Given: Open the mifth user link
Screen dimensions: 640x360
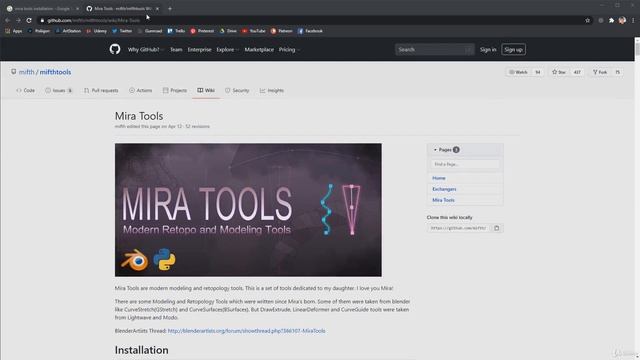Looking at the screenshot, I should point(27,72).
